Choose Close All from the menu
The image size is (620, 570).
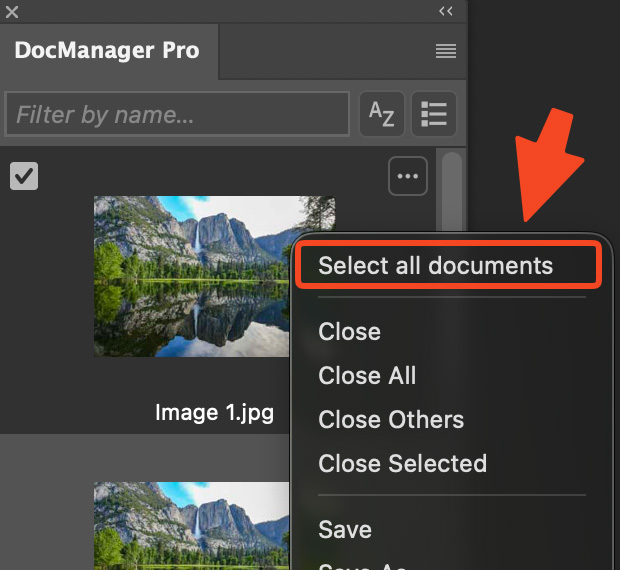(x=367, y=375)
